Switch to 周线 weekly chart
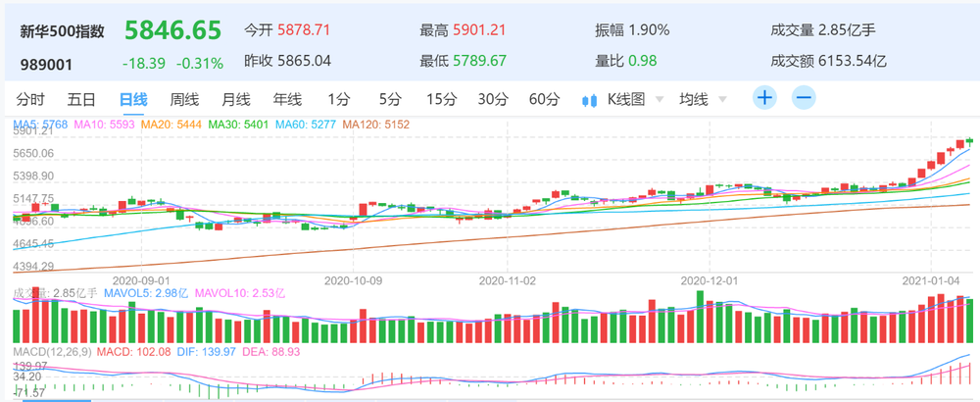 (184, 99)
